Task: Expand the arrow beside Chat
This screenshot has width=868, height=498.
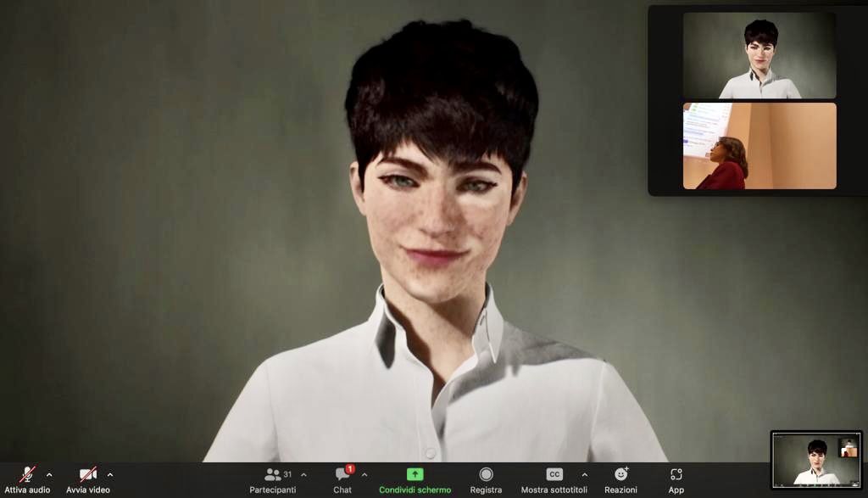Action: tap(364, 475)
